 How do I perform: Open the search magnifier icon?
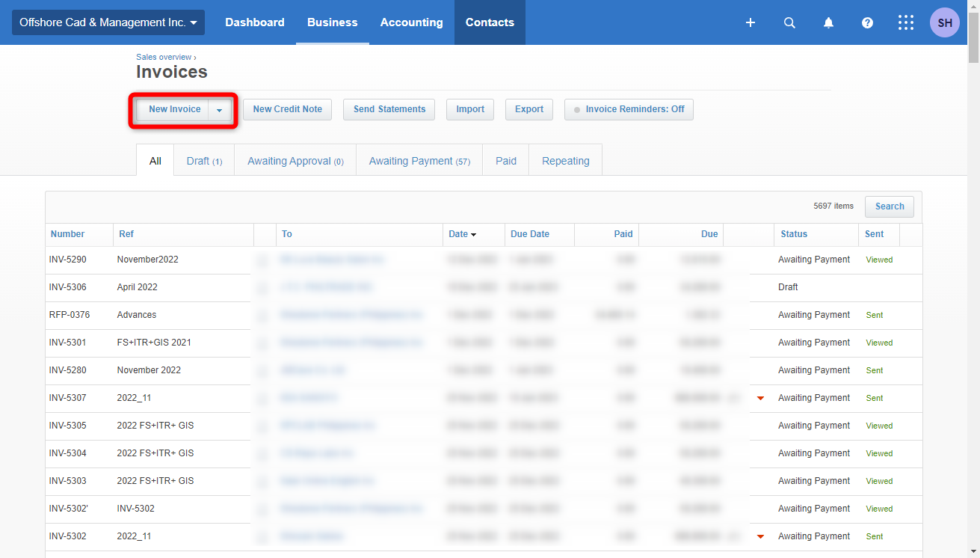[789, 22]
